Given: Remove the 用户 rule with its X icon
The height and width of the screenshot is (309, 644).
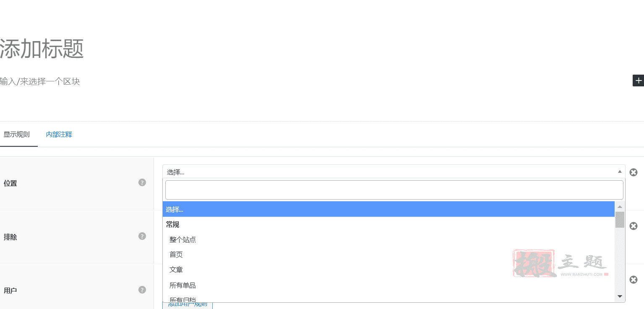Looking at the screenshot, I should [x=634, y=280].
